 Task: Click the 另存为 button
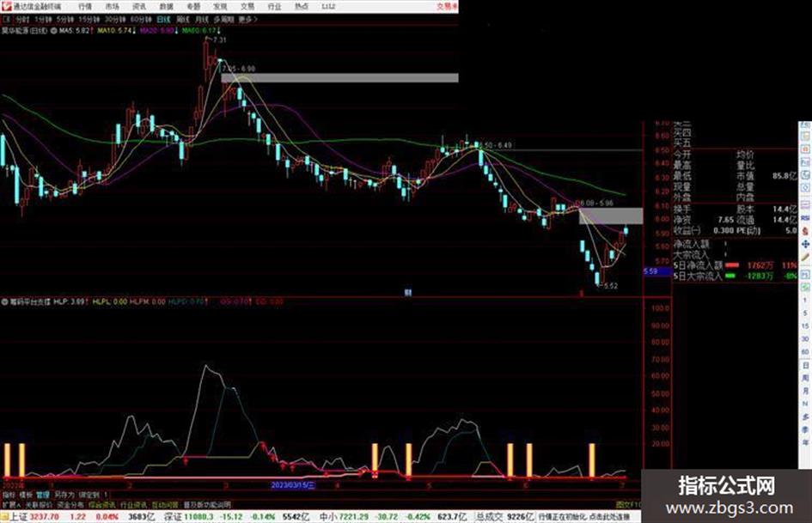[64, 495]
